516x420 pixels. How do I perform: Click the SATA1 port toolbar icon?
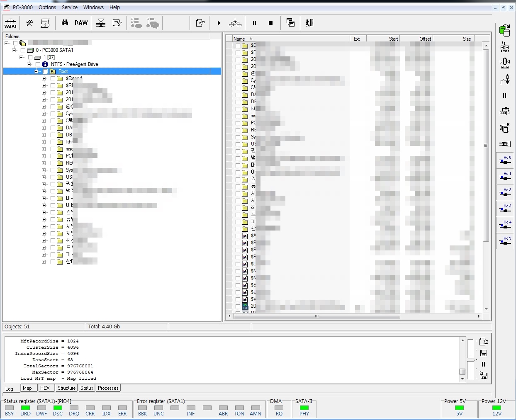(10, 23)
